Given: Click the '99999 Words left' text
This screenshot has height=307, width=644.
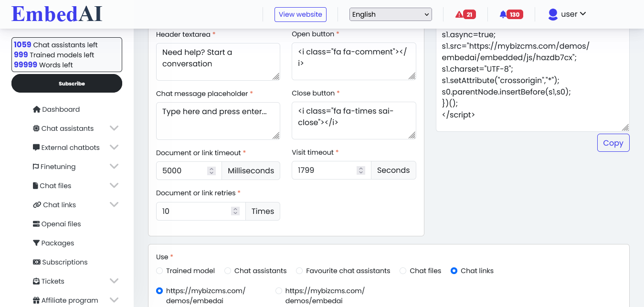Looking at the screenshot, I should tap(43, 65).
